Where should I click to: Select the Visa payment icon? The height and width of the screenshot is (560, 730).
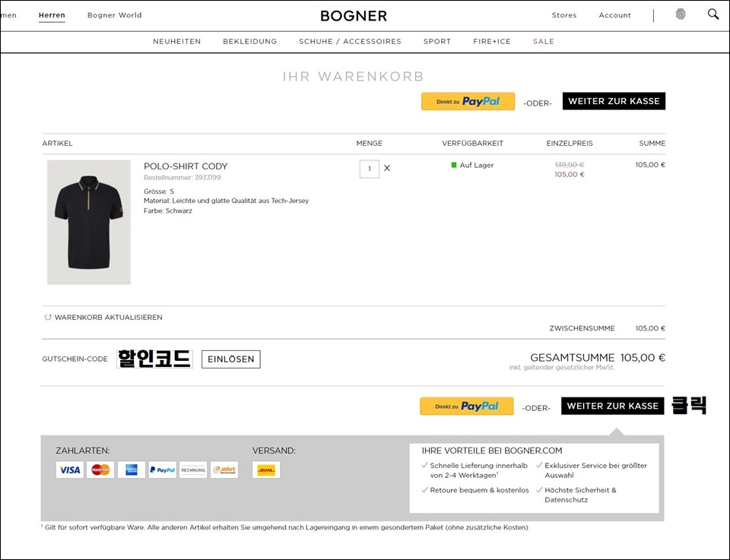pos(70,470)
